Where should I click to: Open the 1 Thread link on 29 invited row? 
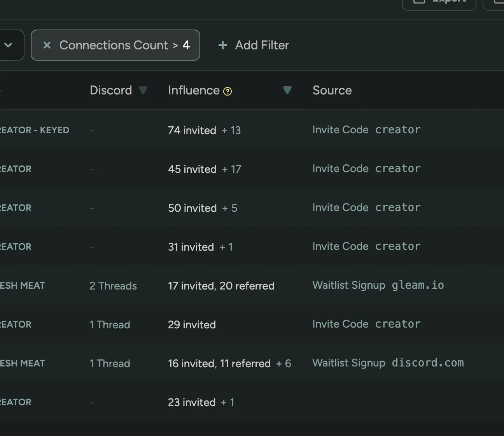click(110, 324)
